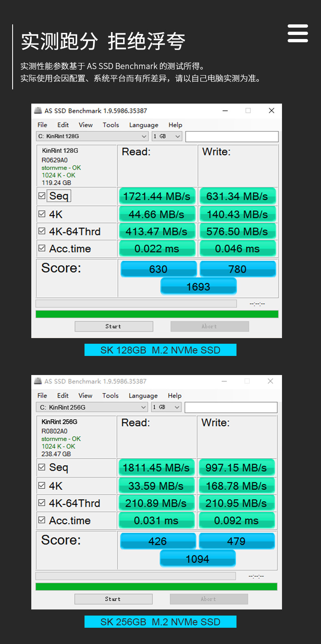Click green progress bar in 128G window
The width and height of the screenshot is (321, 644).
[157, 314]
